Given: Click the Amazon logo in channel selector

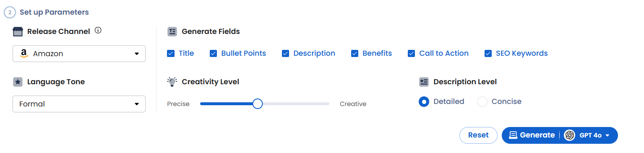Looking at the screenshot, I should click(x=24, y=54).
